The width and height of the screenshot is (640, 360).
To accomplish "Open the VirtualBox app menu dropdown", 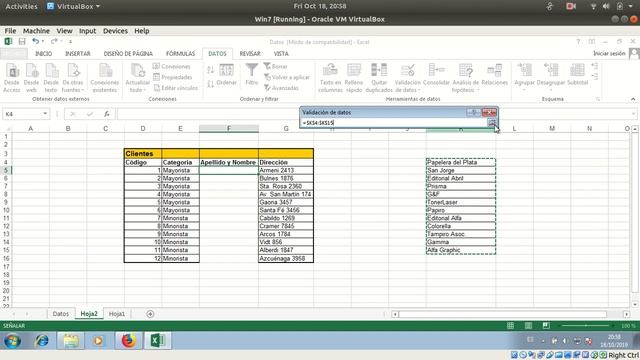I will [x=73, y=6].
